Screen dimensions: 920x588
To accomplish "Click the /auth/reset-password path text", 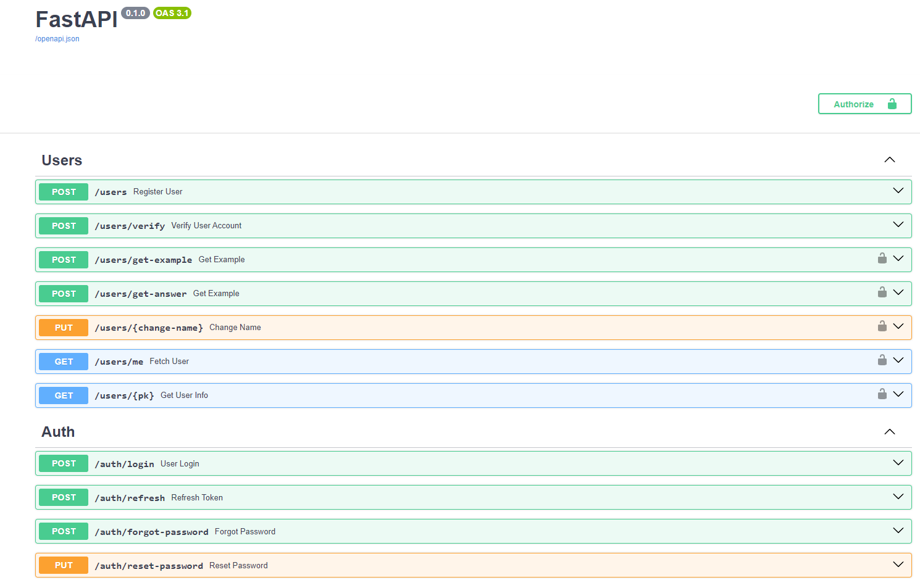I will (x=149, y=566).
